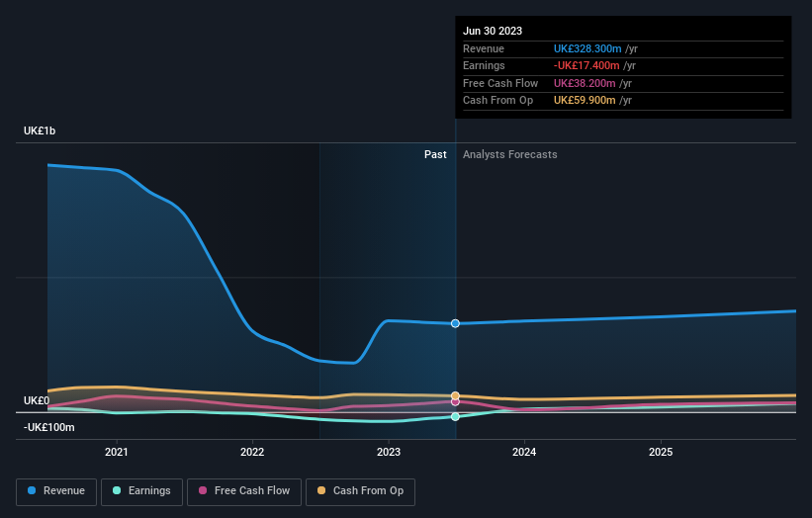Click the 2023 x-axis label

(389, 452)
